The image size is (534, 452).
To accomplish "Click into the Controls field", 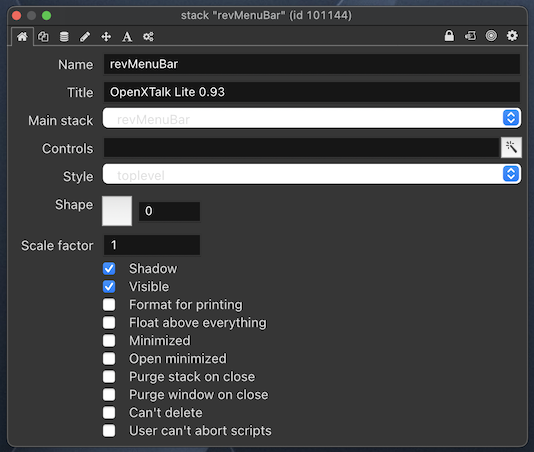I will pyautogui.click(x=301, y=147).
